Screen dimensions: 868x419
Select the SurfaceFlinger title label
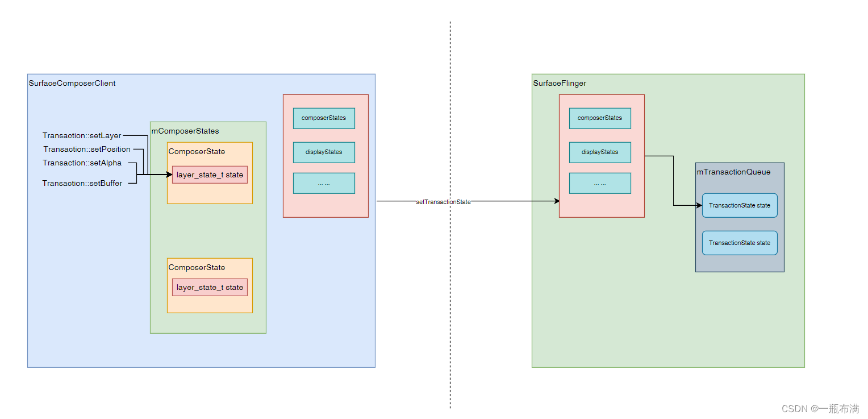pyautogui.click(x=560, y=84)
